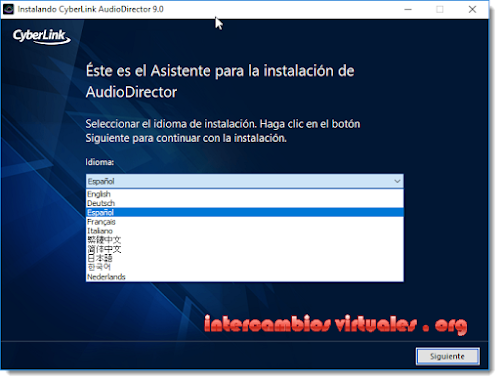Click the Siguiente button
This screenshot has width=500, height=381.
(447, 356)
